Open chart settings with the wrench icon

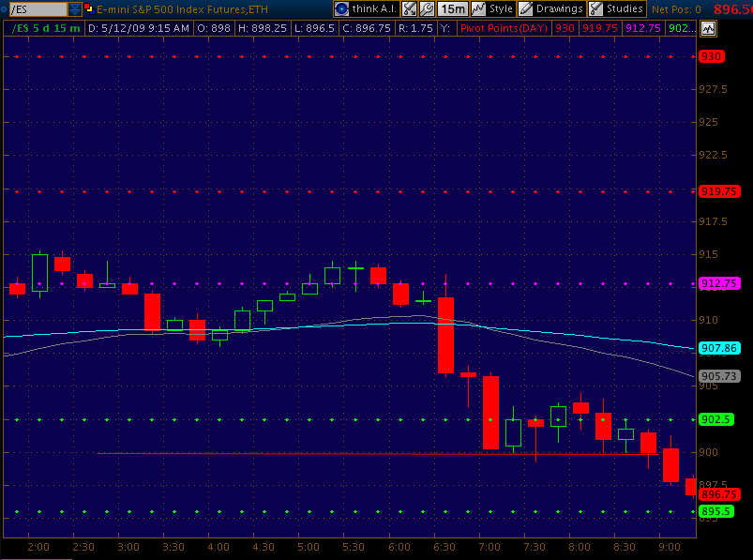426,8
